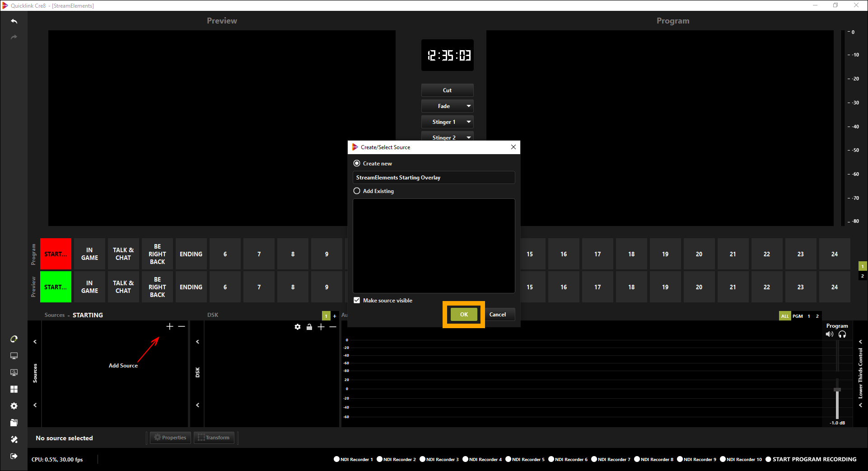This screenshot has height=471, width=868.
Task: Mute Program audio speaker icon
Action: [x=829, y=334]
